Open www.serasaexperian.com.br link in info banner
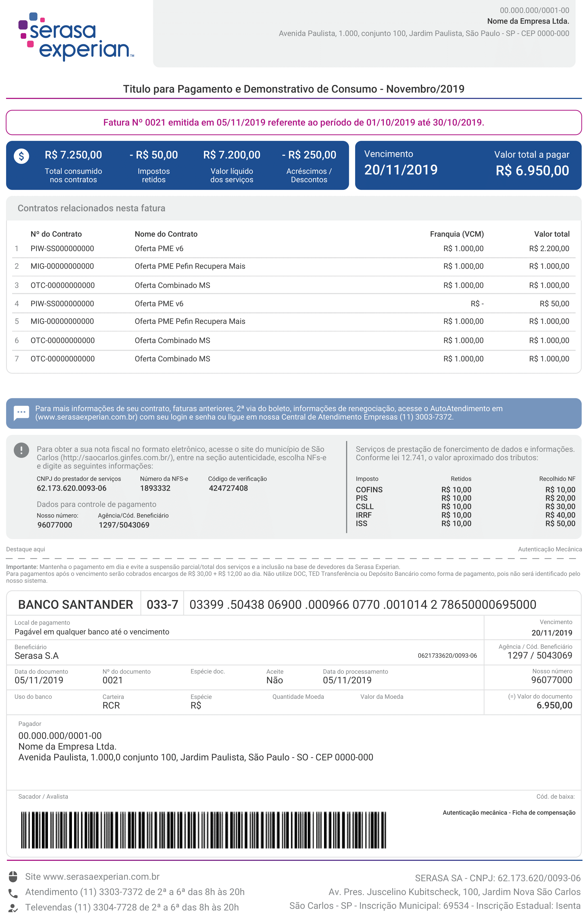The height and width of the screenshot is (919, 588). [x=86, y=417]
